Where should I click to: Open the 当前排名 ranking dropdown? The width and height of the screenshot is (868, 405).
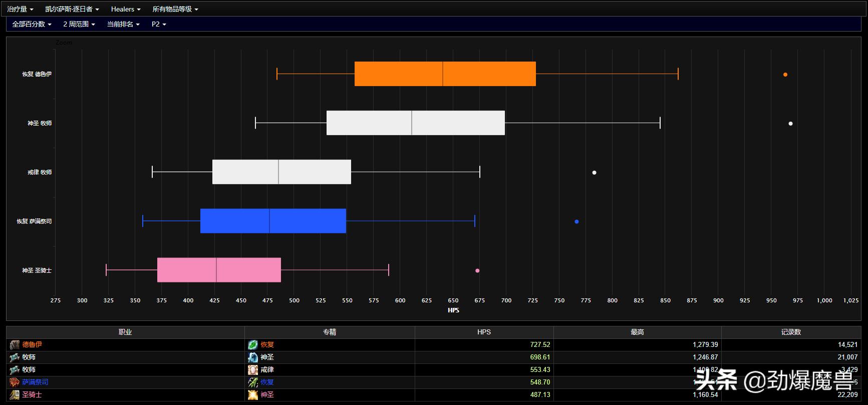click(x=123, y=24)
